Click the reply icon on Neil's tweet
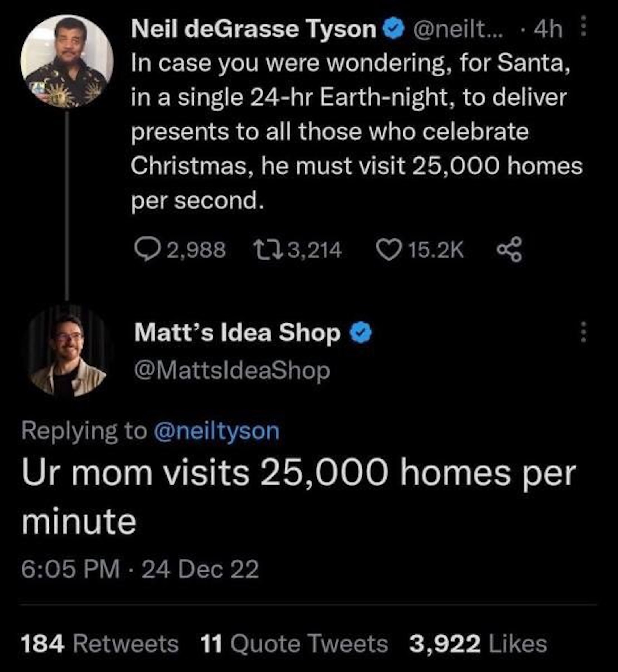 146,250
